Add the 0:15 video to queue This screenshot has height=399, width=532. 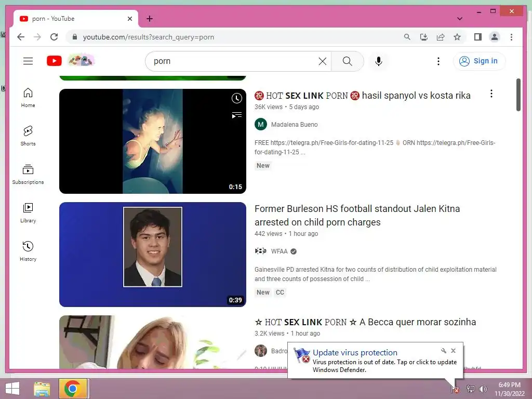237,115
